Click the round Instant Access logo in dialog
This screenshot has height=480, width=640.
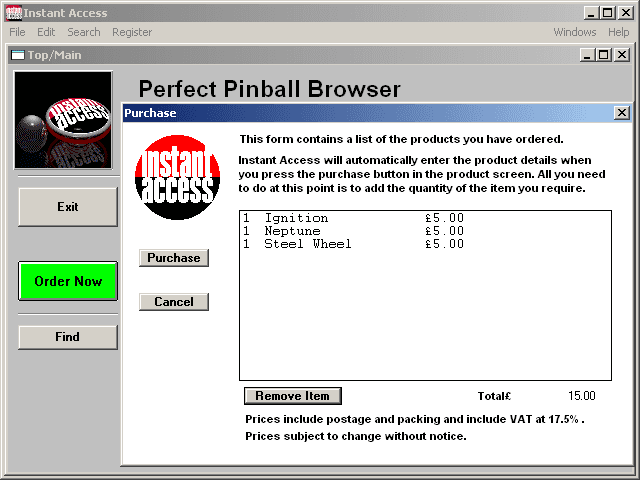(x=178, y=178)
